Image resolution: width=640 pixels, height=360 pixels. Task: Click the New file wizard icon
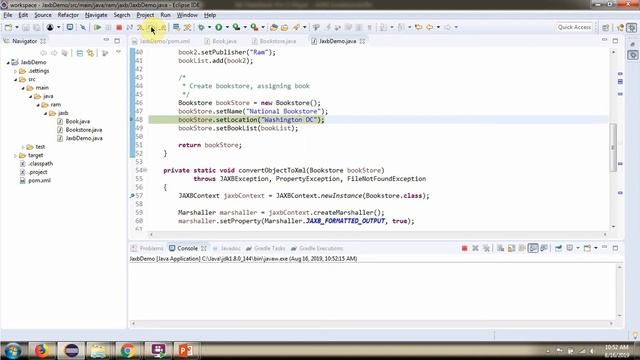[x=8, y=27]
